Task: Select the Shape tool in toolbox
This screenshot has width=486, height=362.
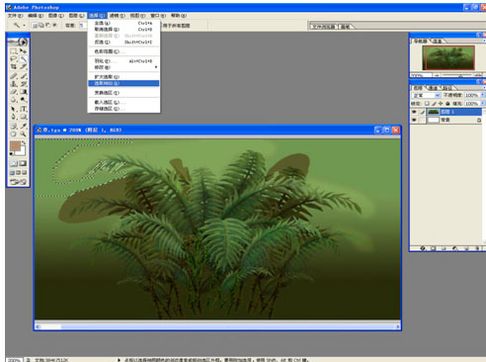Action: 23,117
